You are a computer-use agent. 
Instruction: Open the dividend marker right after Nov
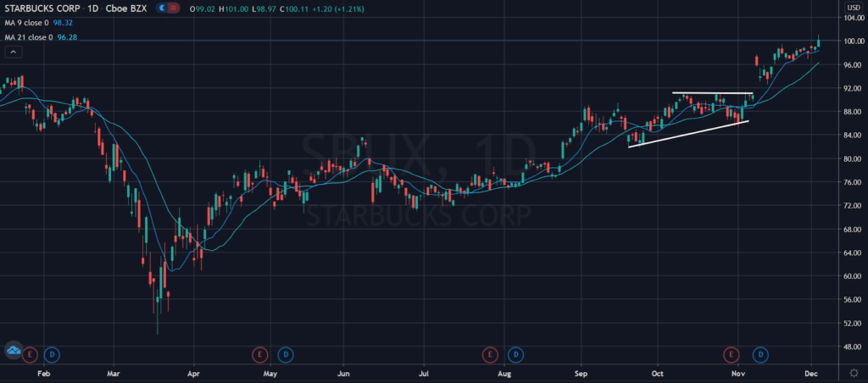coord(761,353)
